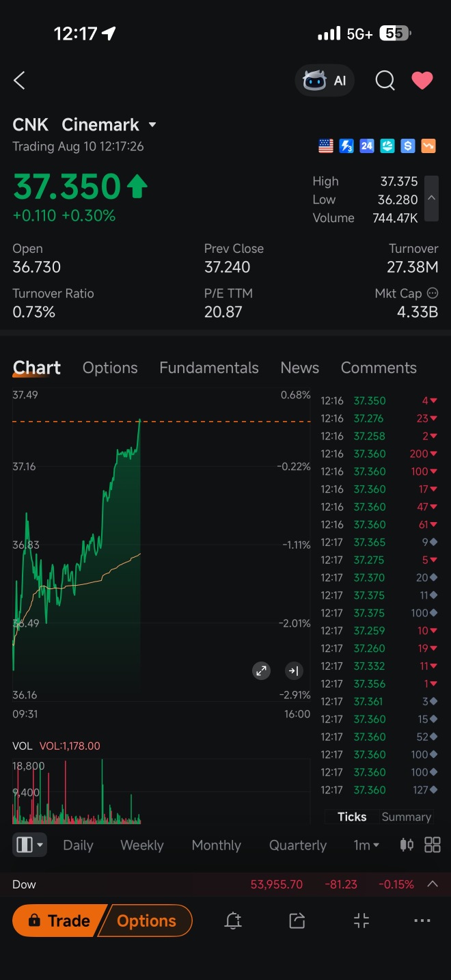Image resolution: width=451 pixels, height=980 pixels.
Task: Open chart layout panel dropdown
Action: click(x=29, y=845)
